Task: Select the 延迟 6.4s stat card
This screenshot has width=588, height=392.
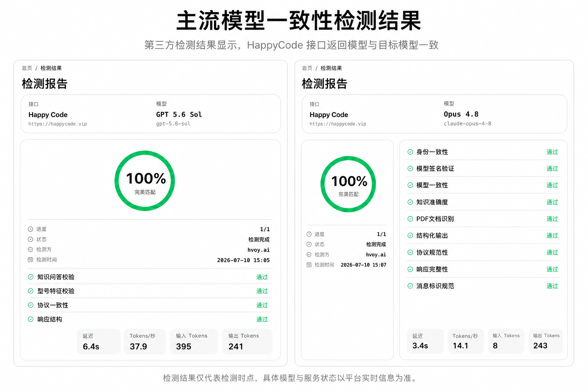Action: [x=99, y=341]
